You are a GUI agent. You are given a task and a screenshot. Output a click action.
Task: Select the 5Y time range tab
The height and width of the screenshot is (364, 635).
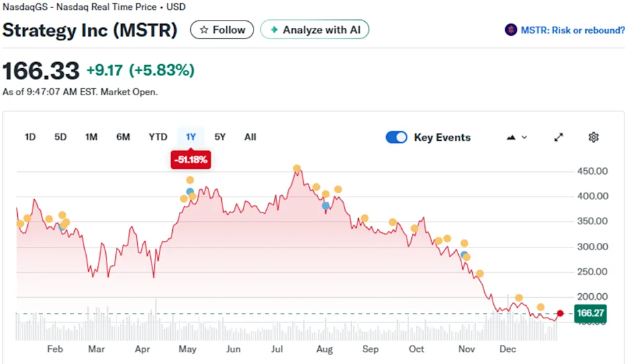[x=220, y=137]
